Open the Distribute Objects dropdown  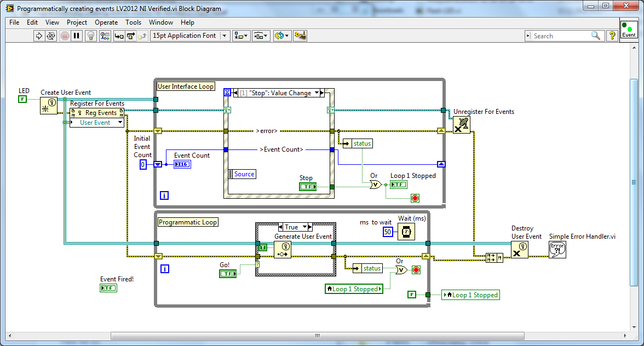261,36
